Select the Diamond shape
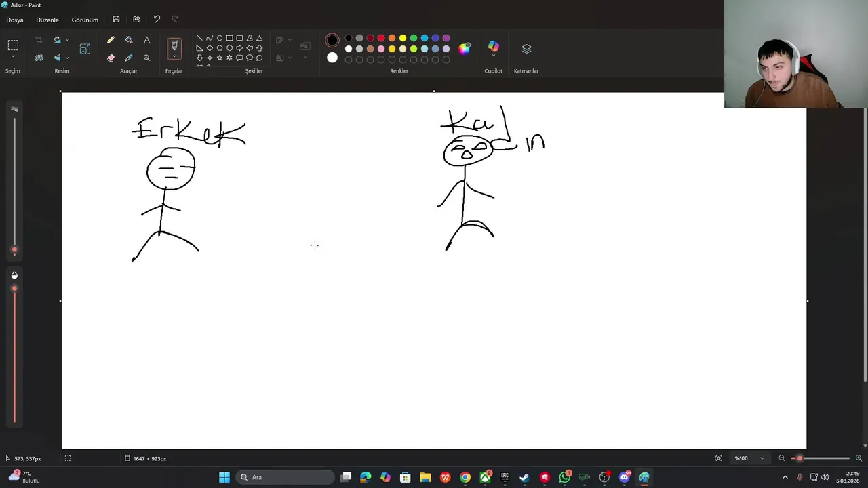The image size is (868, 488). coord(210,48)
